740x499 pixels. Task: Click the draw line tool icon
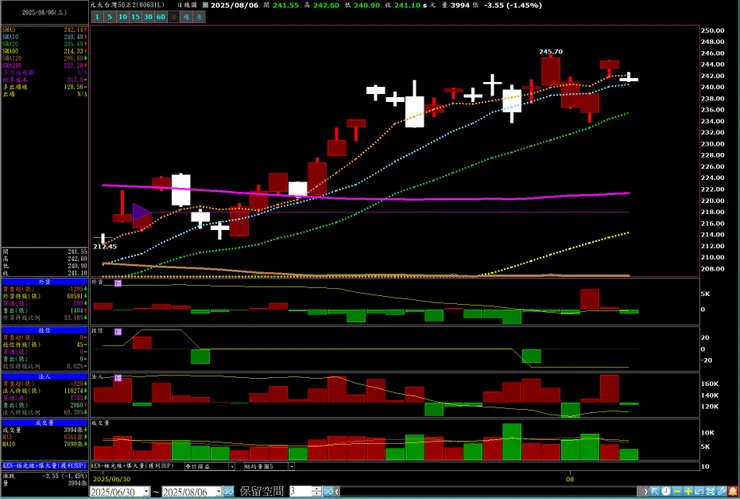(721, 491)
